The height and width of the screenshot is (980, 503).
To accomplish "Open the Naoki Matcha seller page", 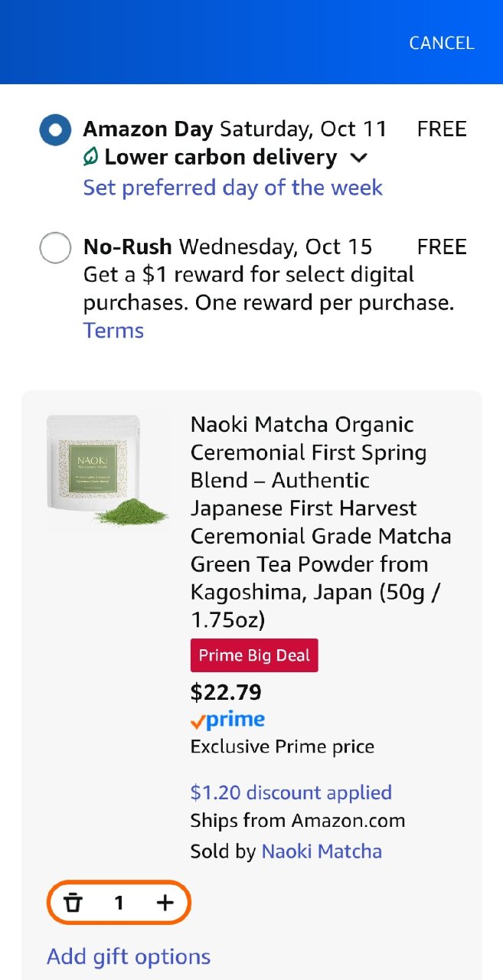I will [x=322, y=851].
